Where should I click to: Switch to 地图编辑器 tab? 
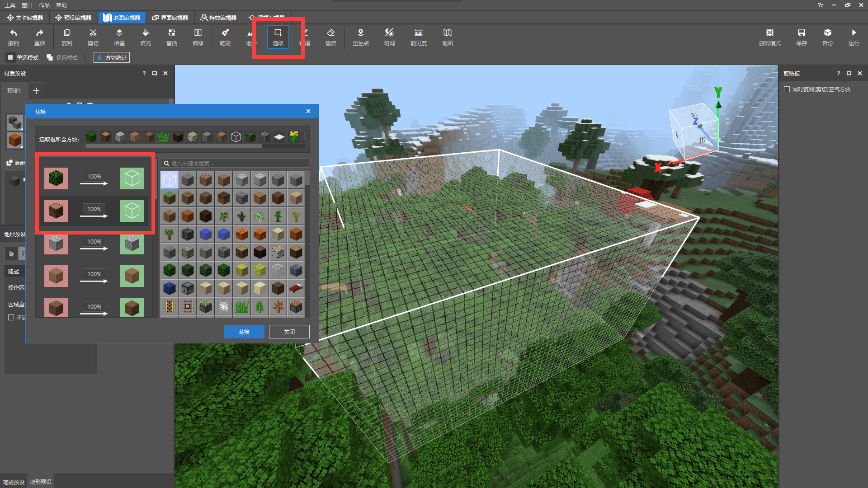(122, 18)
